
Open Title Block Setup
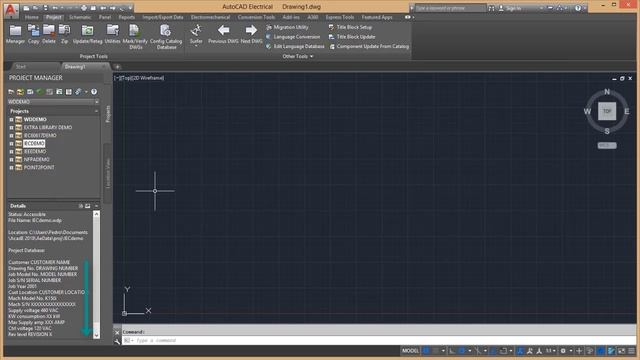point(350,27)
